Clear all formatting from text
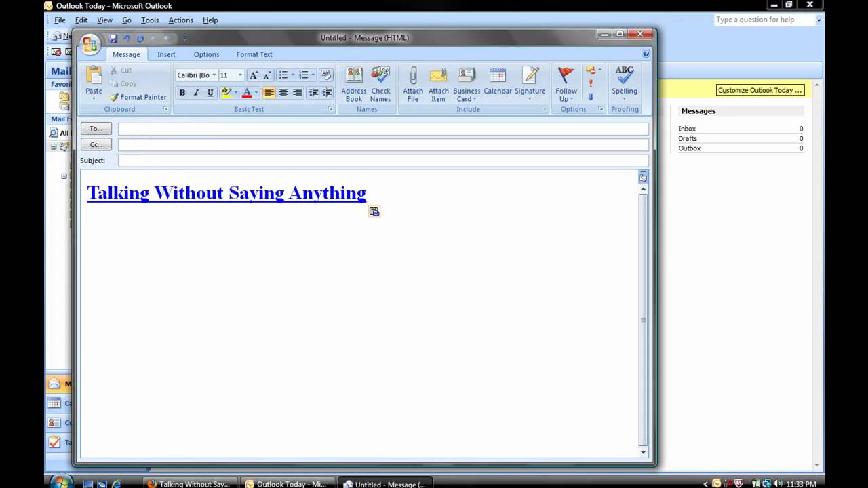The image size is (868, 488). (x=325, y=75)
